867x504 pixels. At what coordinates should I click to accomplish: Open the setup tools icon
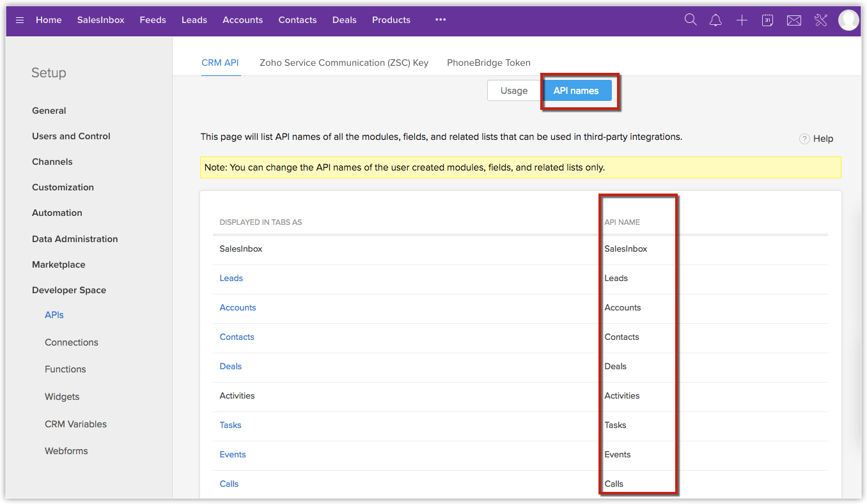click(x=821, y=20)
